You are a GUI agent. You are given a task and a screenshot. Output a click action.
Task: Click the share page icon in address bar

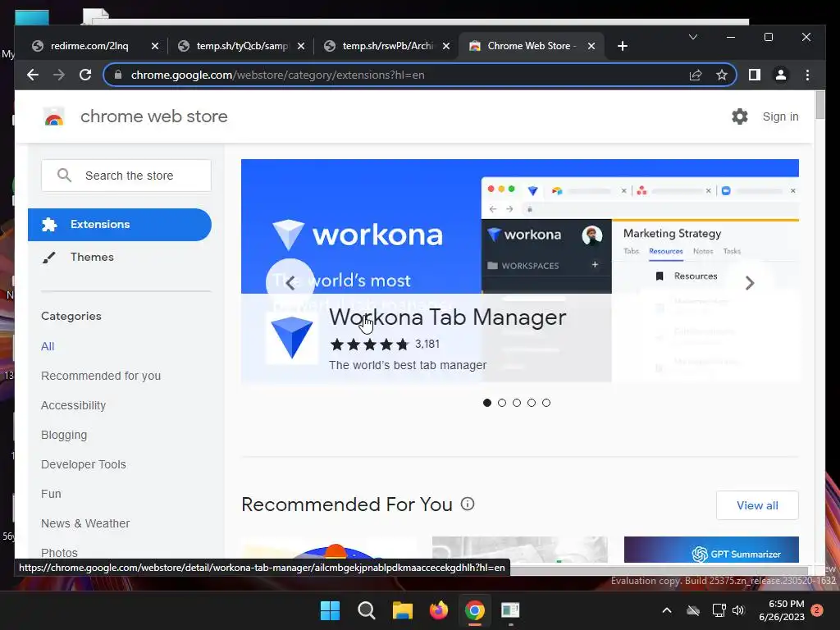point(696,75)
